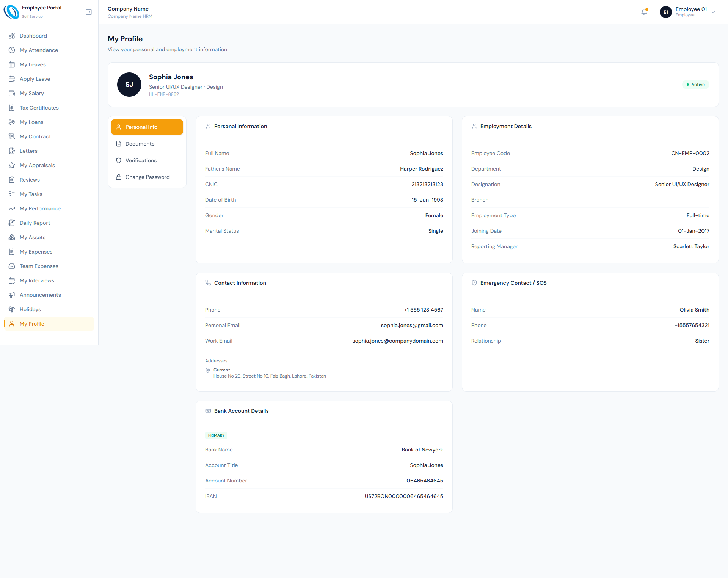Click the IBAN value US72BON0000006465464645
Screen dimensions: 728x578
click(404, 496)
